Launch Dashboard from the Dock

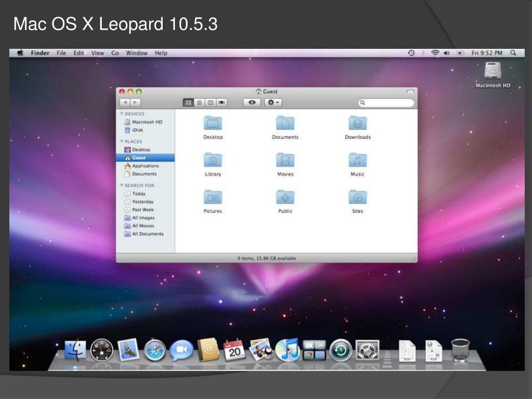point(102,350)
